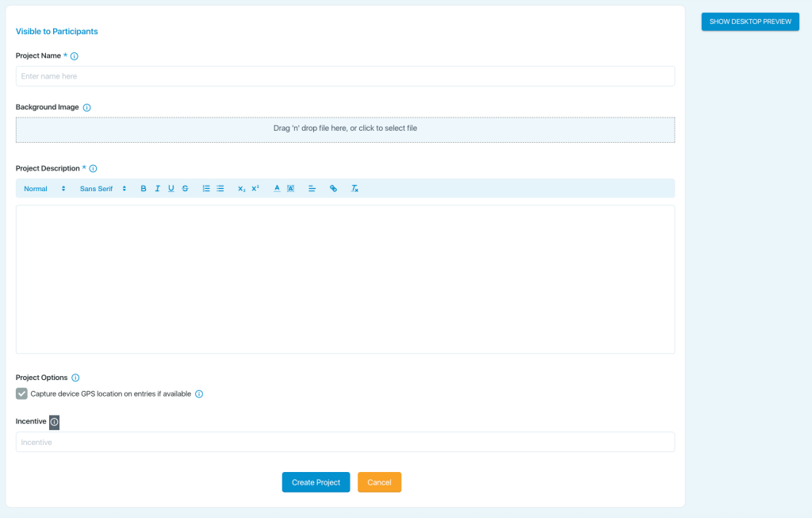Clear text formatting in the editor

point(354,189)
